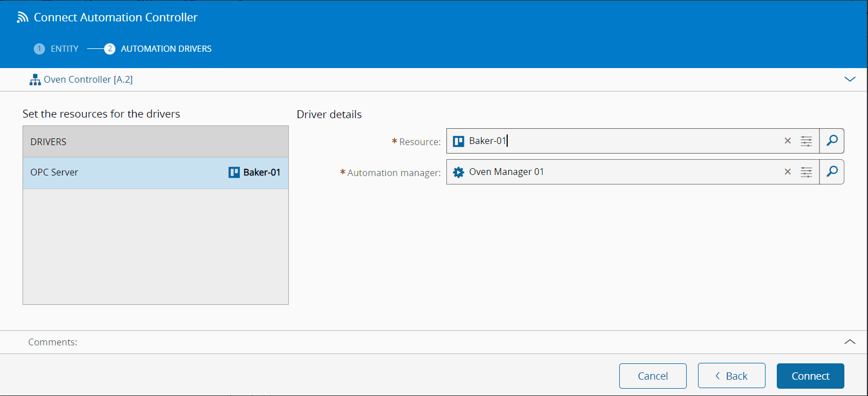Clear the Oven Manager 01 value
The width and height of the screenshot is (868, 396).
point(788,172)
